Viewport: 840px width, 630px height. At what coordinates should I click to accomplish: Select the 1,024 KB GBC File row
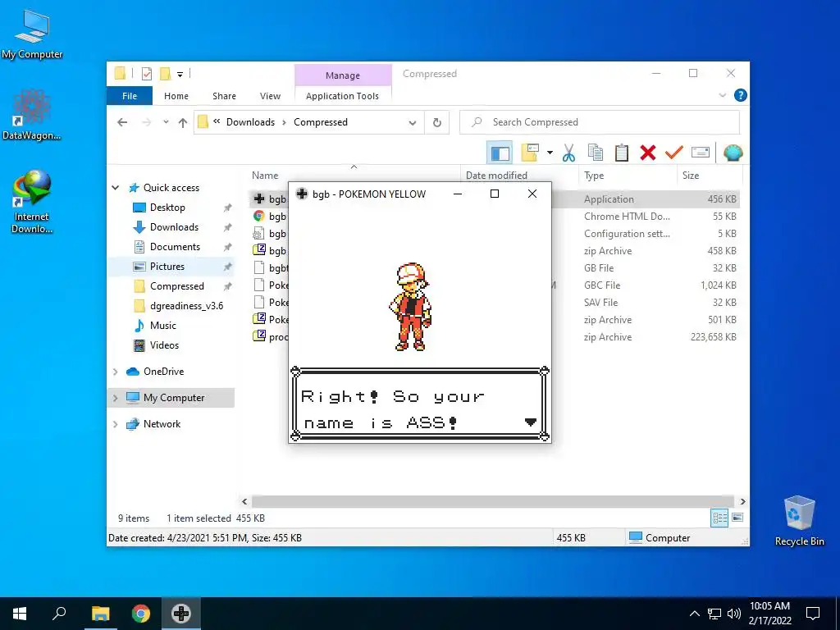(x=495, y=285)
